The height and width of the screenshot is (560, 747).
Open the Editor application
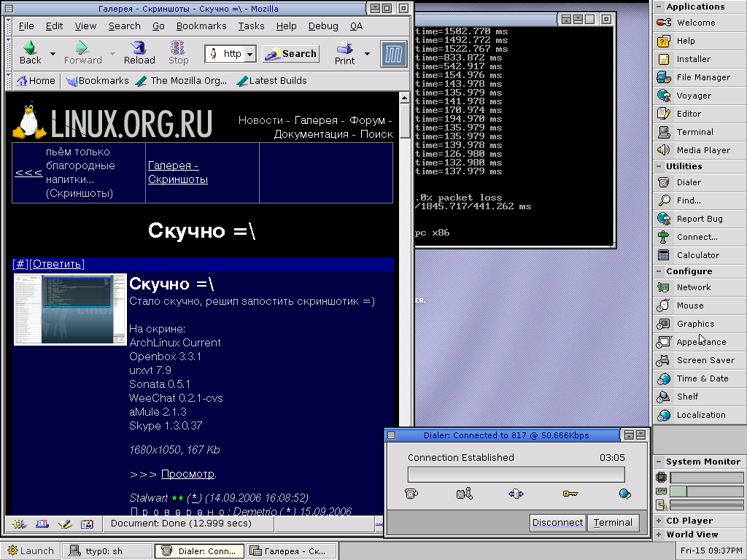(699, 113)
